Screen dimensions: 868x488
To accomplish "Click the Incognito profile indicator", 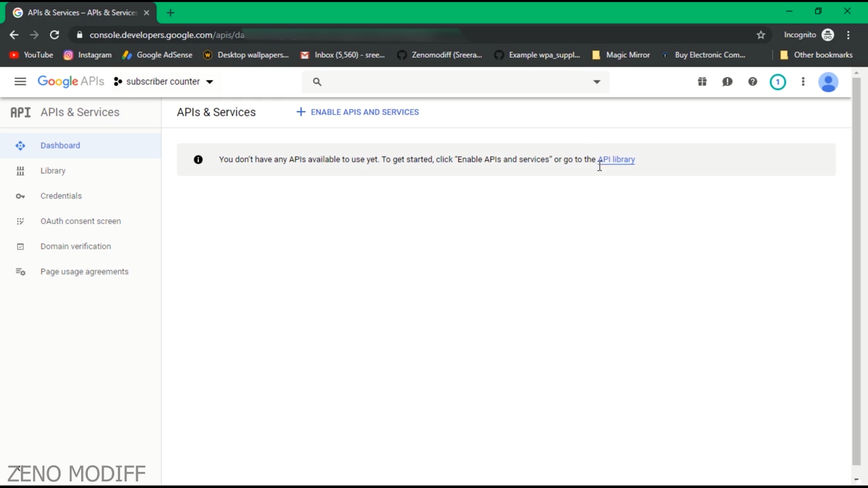I will point(808,35).
